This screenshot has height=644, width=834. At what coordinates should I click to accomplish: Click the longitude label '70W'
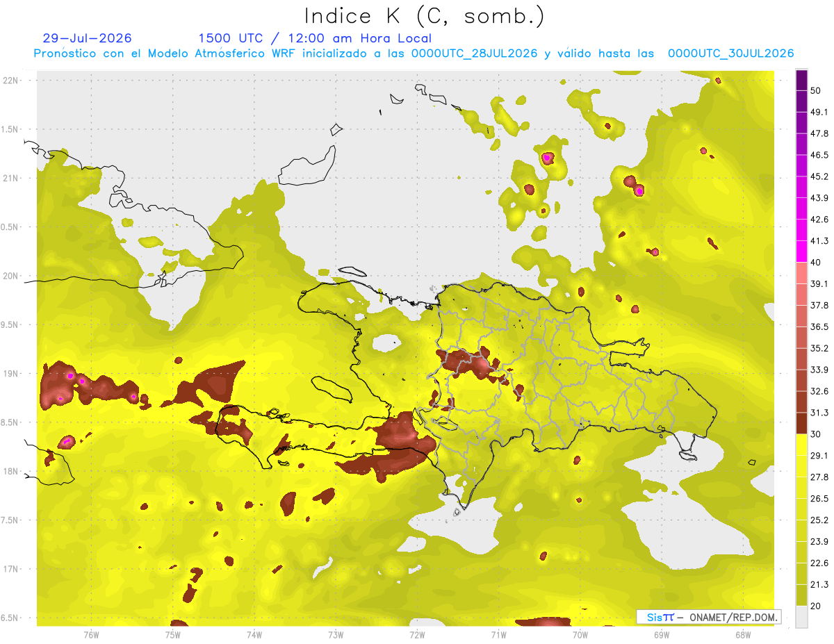[x=580, y=634]
